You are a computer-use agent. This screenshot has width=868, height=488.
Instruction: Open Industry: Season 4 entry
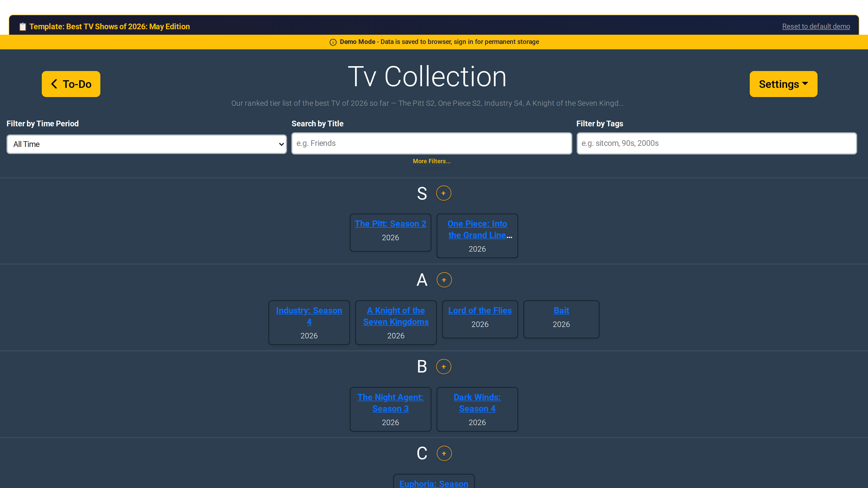pyautogui.click(x=309, y=316)
